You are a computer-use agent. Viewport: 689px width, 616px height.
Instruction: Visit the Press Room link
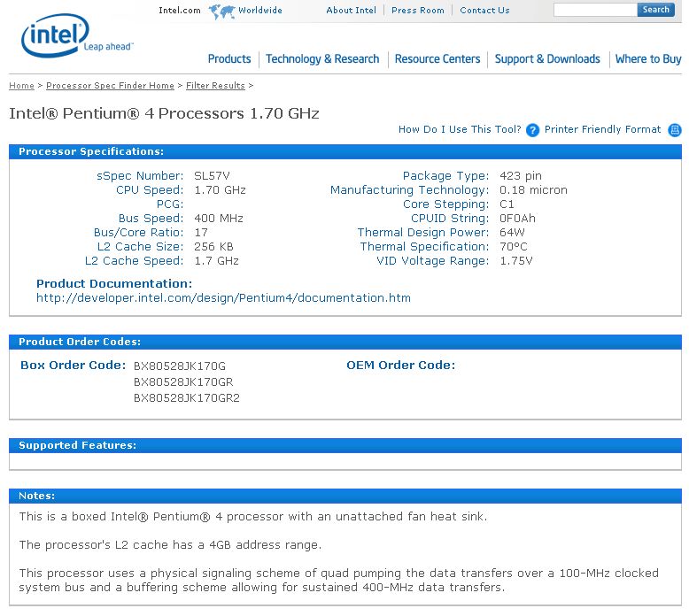pos(418,11)
